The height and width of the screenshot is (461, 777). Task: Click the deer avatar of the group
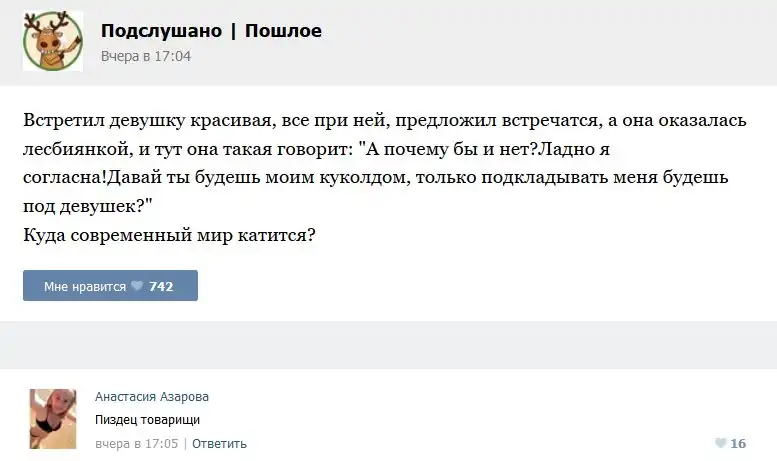pyautogui.click(x=52, y=41)
